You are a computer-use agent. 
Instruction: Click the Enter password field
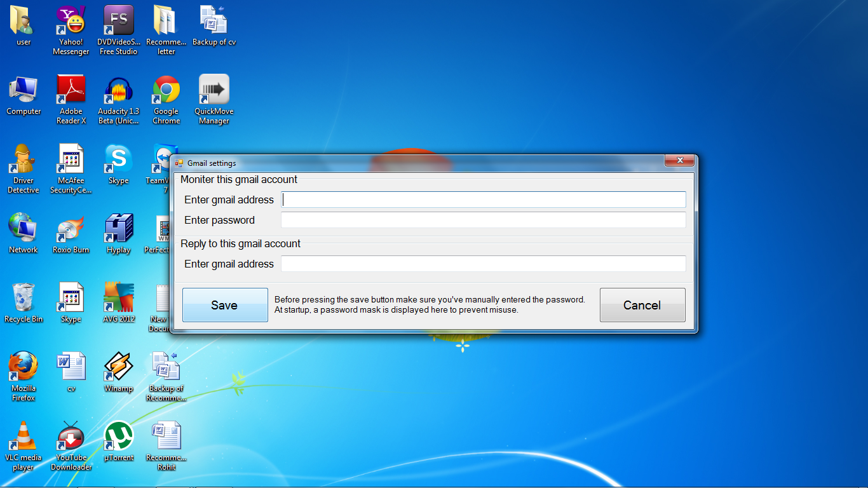click(x=484, y=220)
